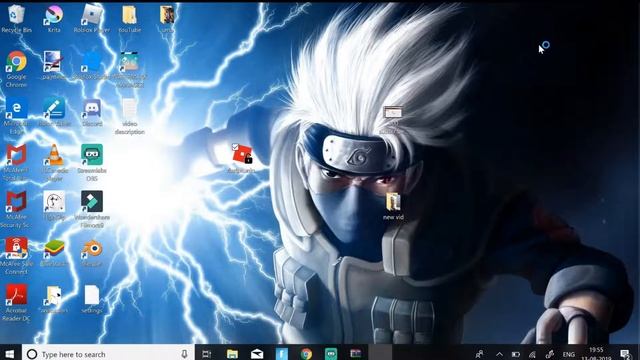Open the Mail app on the taskbar
Screen dimensions: 640x360
click(257, 354)
